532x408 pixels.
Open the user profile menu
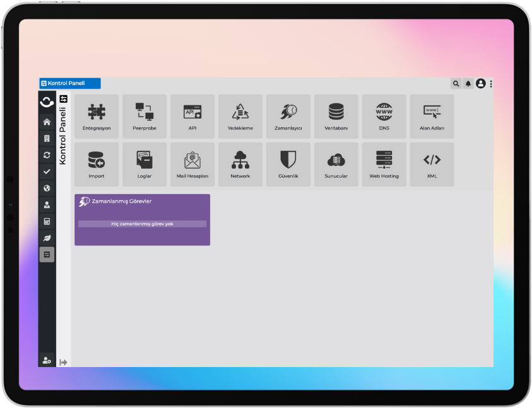pos(481,83)
